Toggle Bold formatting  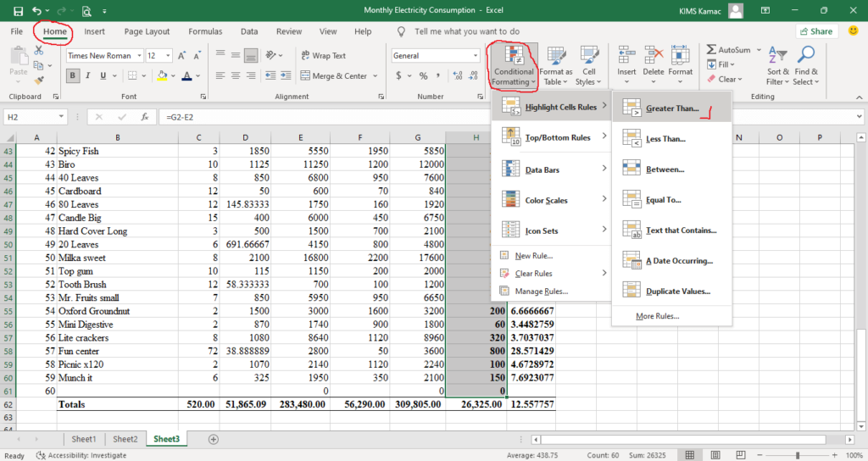coord(73,75)
